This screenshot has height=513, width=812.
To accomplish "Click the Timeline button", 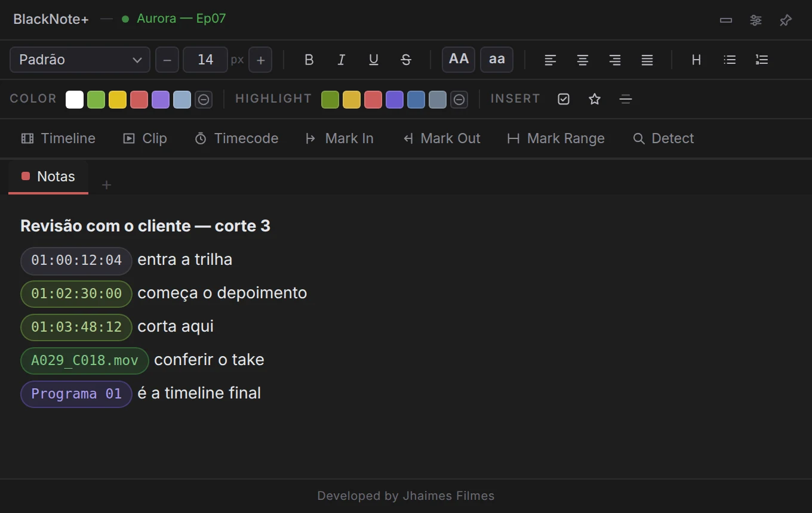I will point(59,138).
